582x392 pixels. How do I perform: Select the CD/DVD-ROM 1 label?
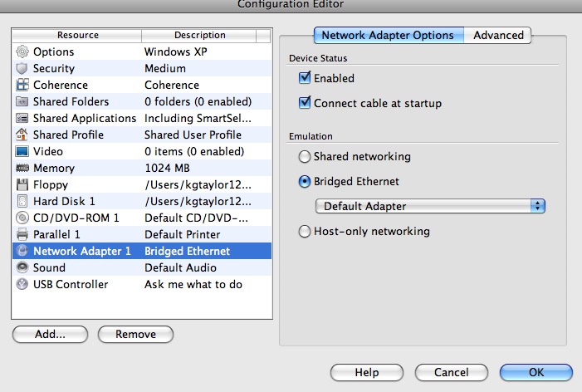click(76, 218)
